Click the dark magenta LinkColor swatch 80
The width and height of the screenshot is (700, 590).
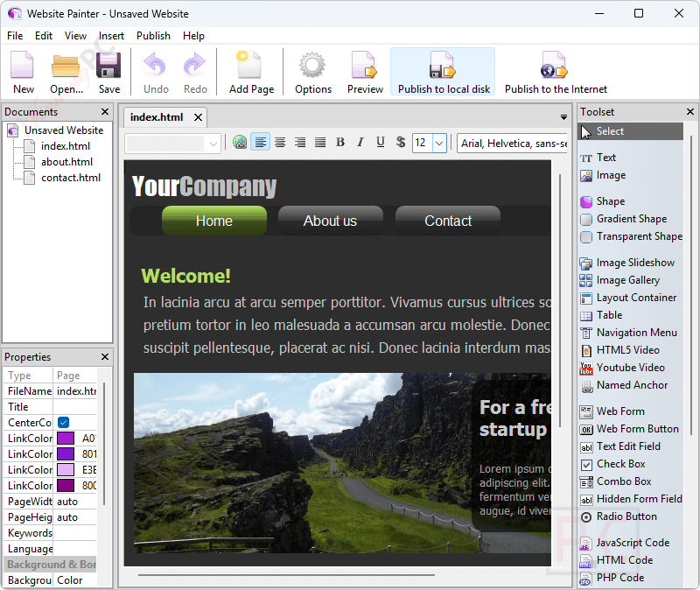pyautogui.click(x=66, y=486)
